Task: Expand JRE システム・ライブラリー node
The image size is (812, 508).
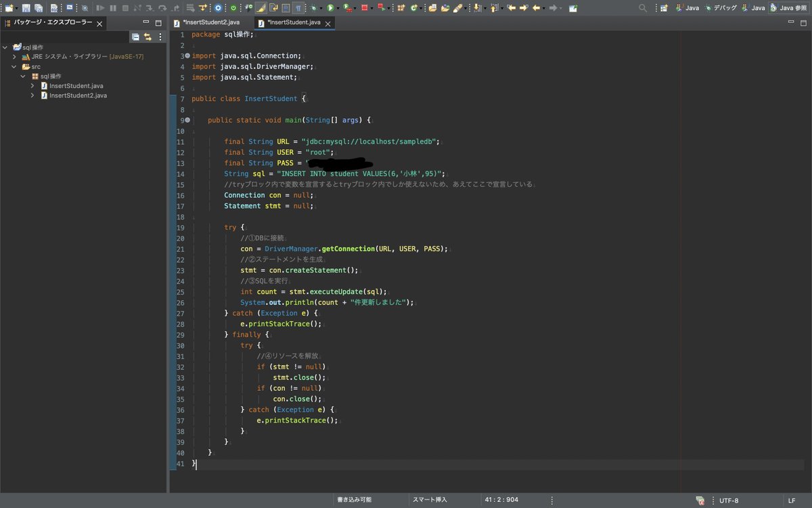Action: coord(14,57)
